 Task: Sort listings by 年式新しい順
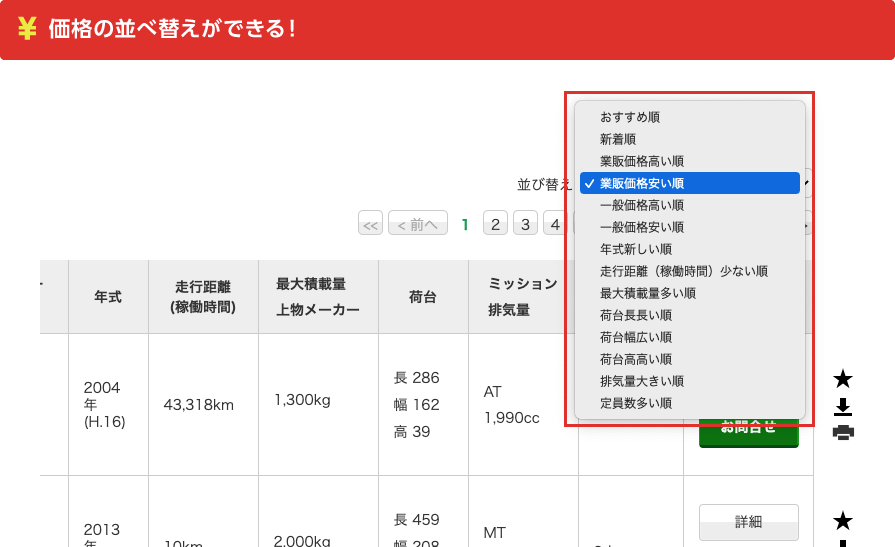pyautogui.click(x=635, y=249)
